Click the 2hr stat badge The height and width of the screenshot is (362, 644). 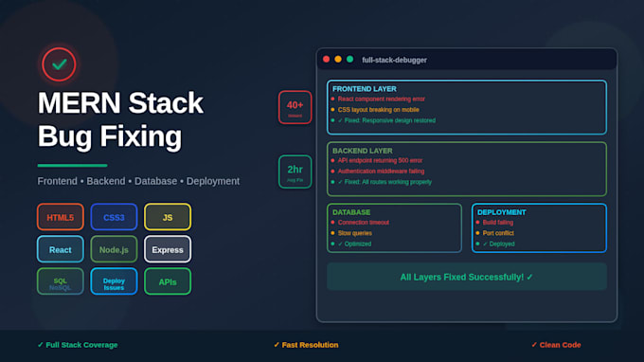(295, 172)
